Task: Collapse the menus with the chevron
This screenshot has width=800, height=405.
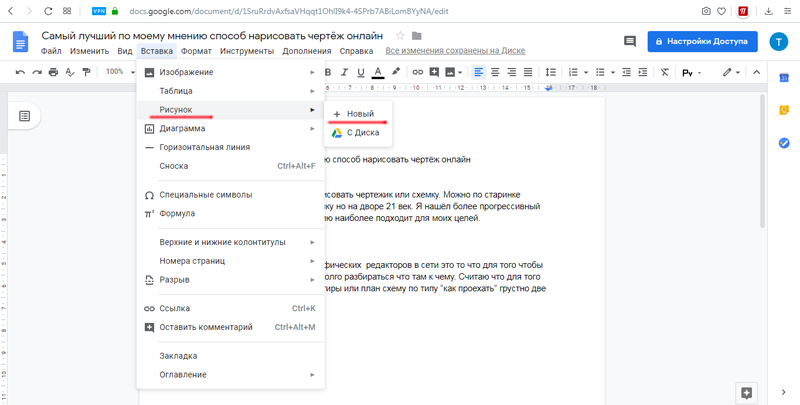Action: pyautogui.click(x=757, y=72)
